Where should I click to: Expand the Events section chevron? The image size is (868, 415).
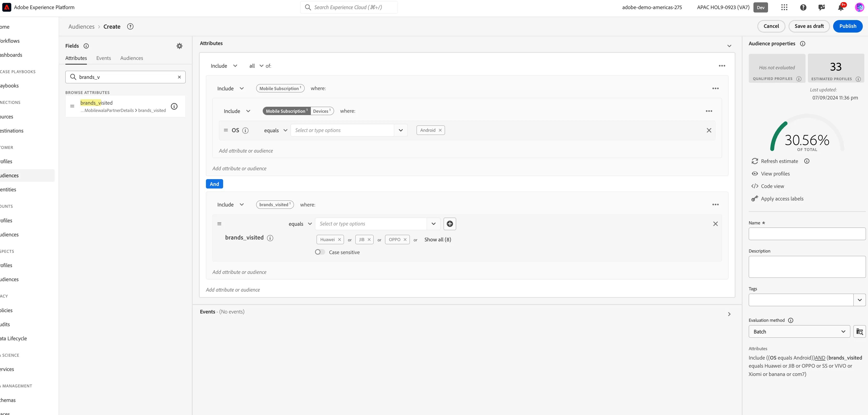(x=729, y=314)
